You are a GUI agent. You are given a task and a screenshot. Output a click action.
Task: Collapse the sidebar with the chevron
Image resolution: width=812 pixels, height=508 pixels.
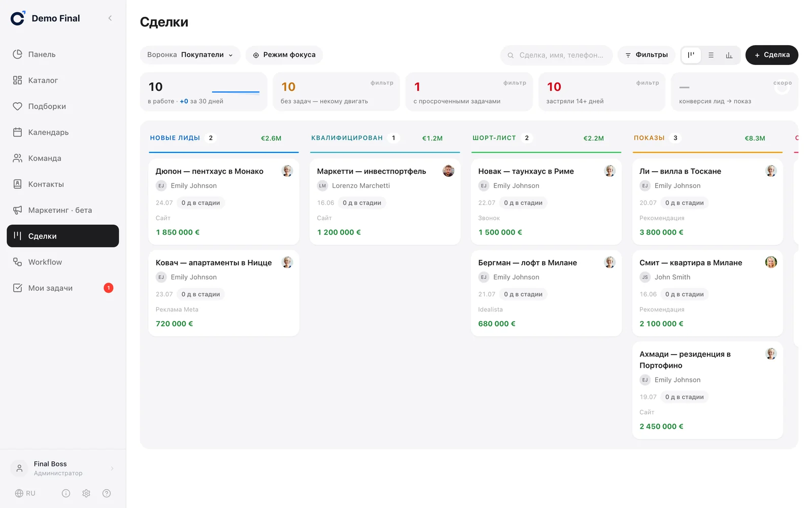[x=110, y=18]
